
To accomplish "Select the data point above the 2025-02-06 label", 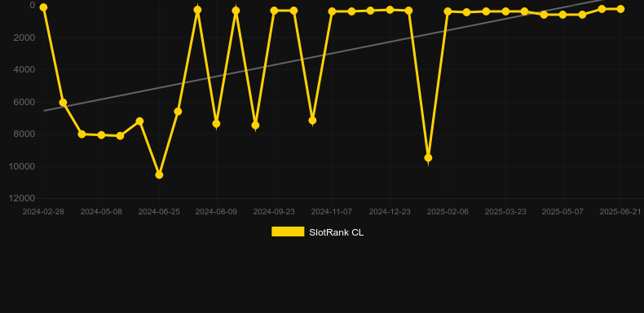I will [448, 11].
